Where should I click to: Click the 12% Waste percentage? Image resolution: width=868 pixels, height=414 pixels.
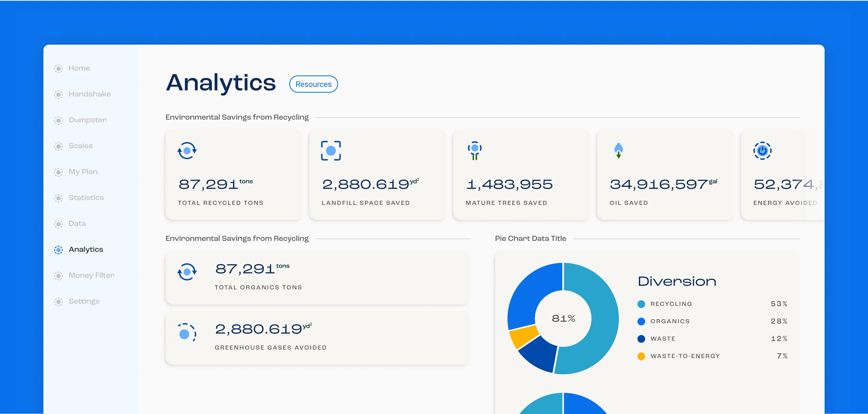pos(779,339)
